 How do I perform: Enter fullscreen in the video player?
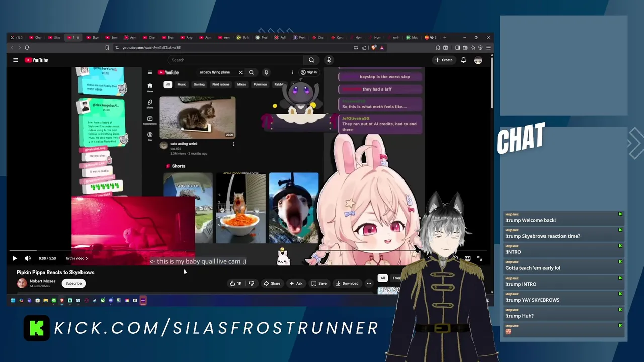pos(480,258)
